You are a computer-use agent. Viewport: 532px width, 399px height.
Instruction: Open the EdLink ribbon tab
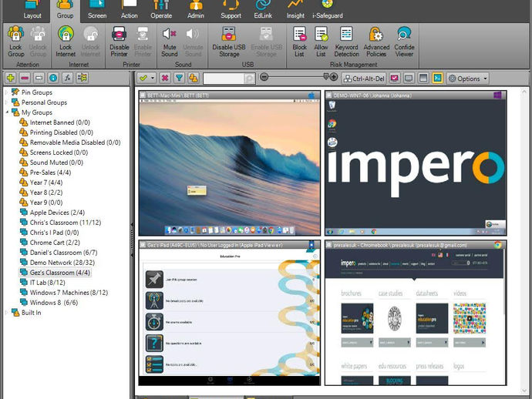pos(263,10)
